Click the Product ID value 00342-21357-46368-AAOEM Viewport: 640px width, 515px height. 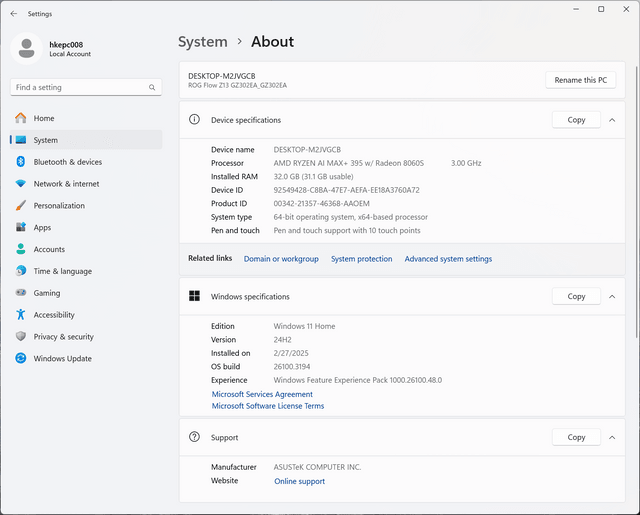[x=322, y=204]
